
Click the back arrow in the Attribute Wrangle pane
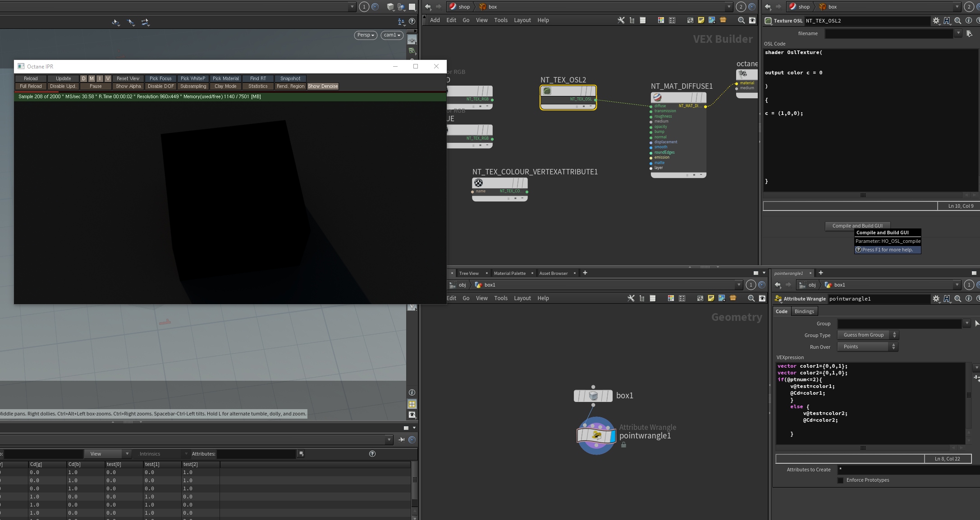(x=778, y=285)
